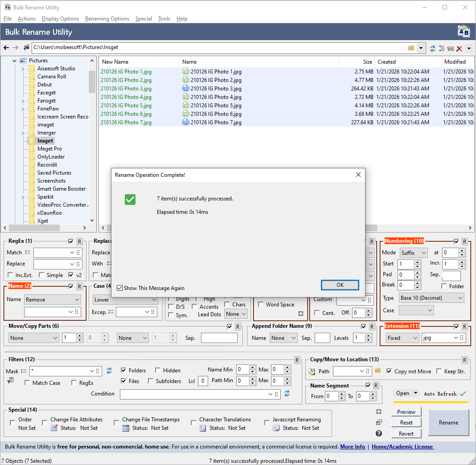This screenshot has width=476, height=465.
Task: Open the Renaming Options menu
Action: [107, 19]
